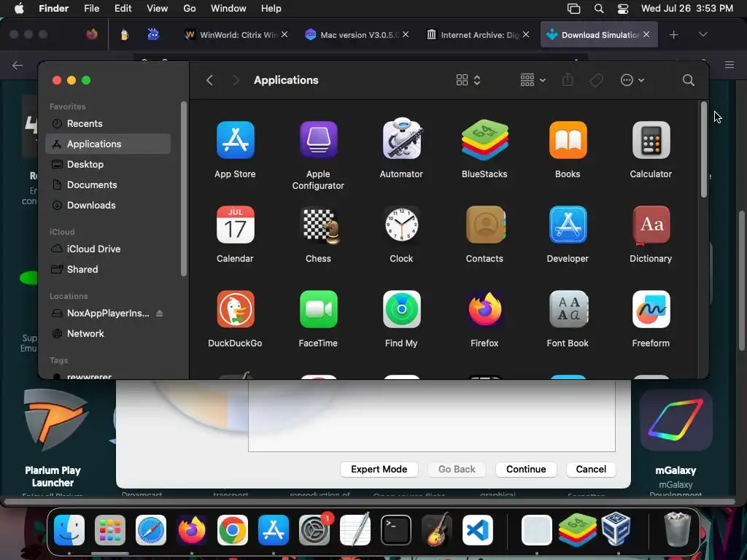Open the Go menu
Image resolution: width=747 pixels, height=560 pixels.
tap(190, 8)
